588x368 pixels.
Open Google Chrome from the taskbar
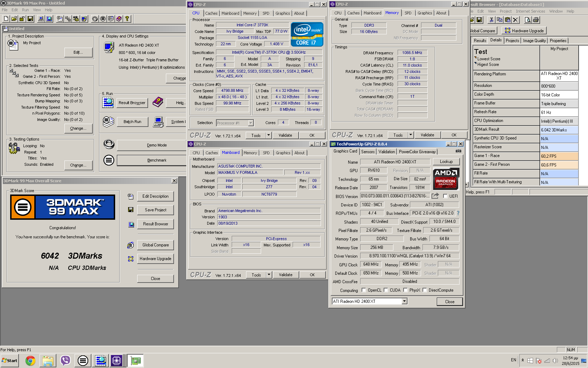tap(30, 360)
